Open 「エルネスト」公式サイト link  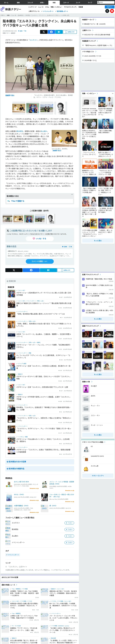[18, 567]
